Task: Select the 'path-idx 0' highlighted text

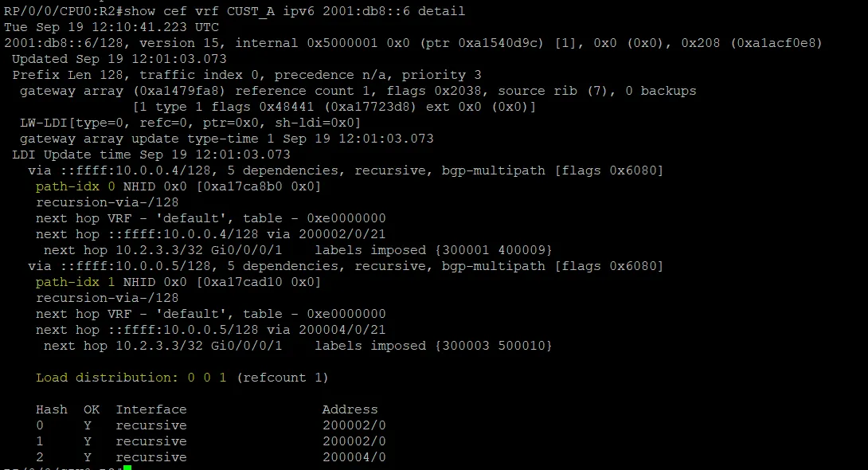Action: [76, 186]
